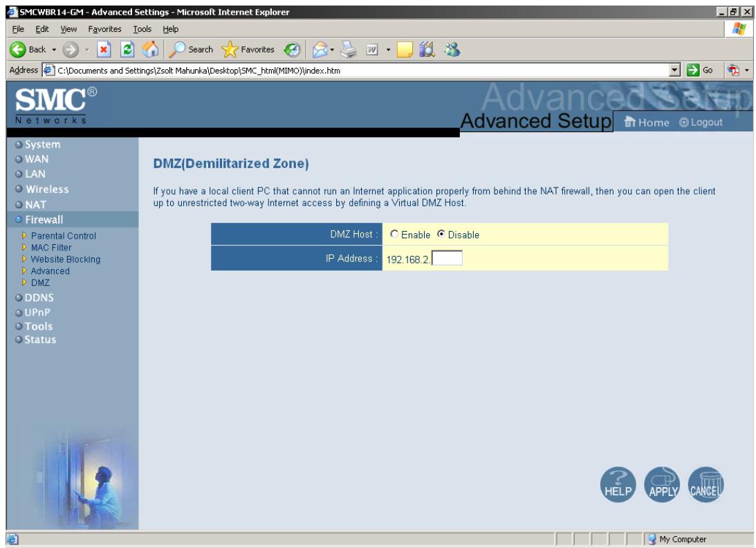Click the SMC Networks logo
This screenshot has width=756, height=548.
pyautogui.click(x=55, y=106)
